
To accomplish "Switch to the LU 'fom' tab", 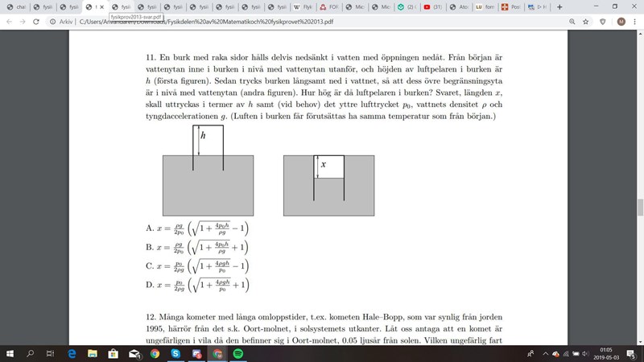I will pyautogui.click(x=485, y=6).
